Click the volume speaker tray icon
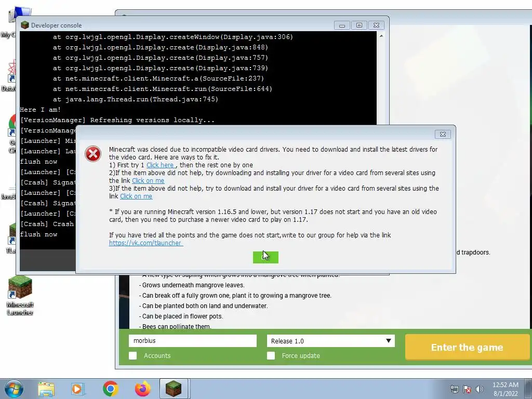532x399 pixels. pyautogui.click(x=480, y=389)
